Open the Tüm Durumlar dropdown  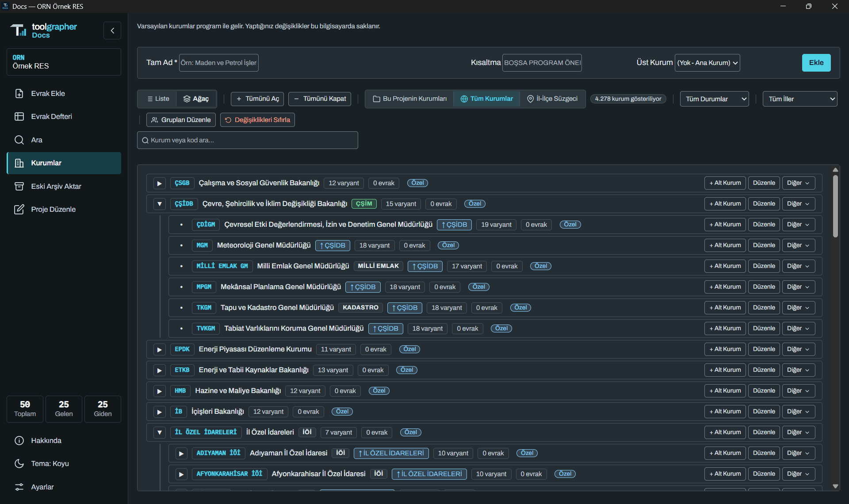pyautogui.click(x=715, y=99)
